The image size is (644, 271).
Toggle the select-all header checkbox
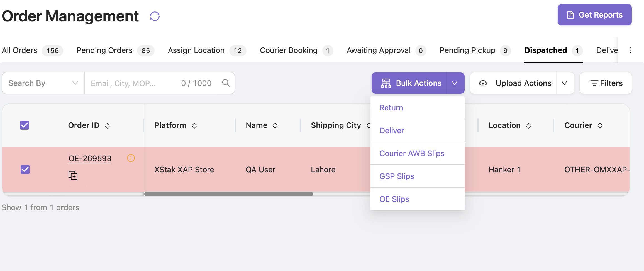coord(25,125)
